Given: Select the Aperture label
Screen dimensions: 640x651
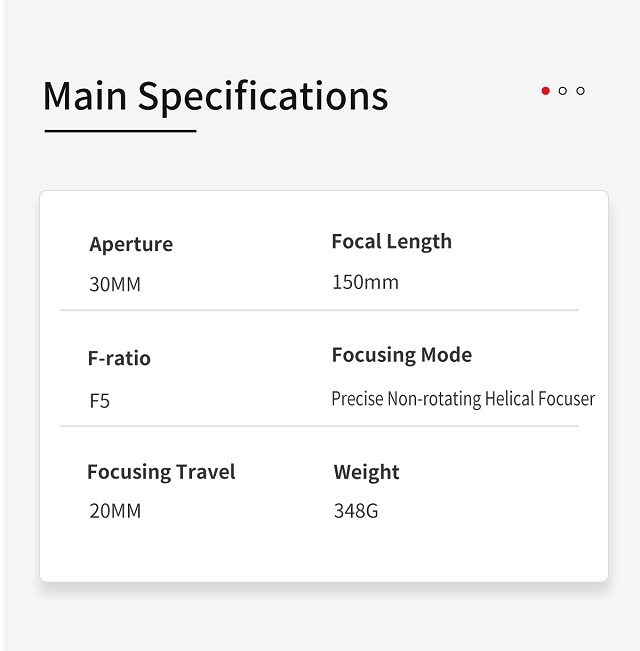Looking at the screenshot, I should click(x=131, y=245).
